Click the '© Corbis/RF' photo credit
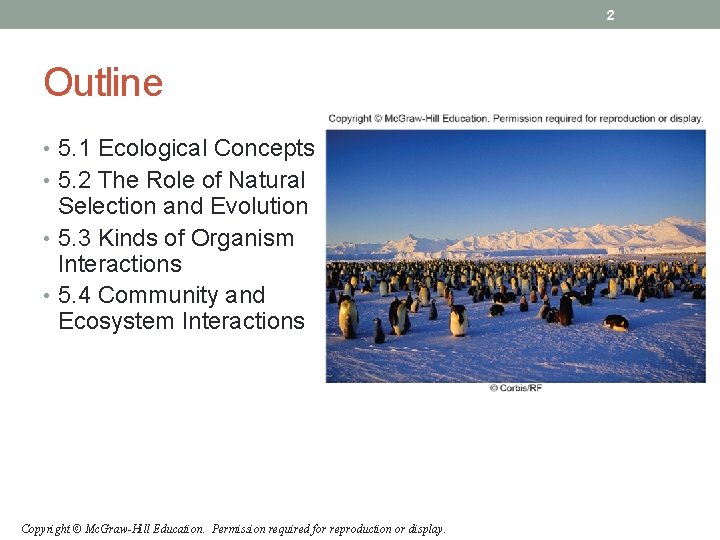 516,388
